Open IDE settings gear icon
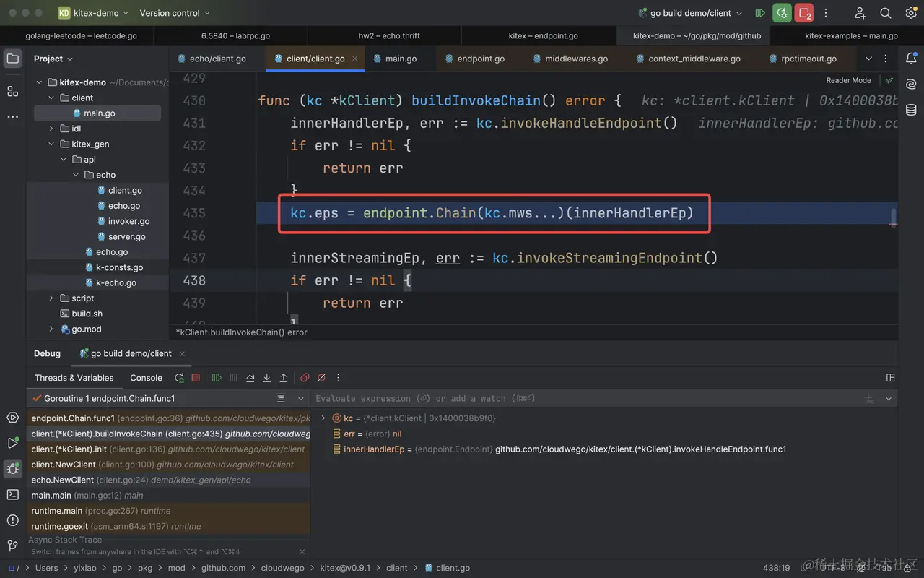Image resolution: width=924 pixels, height=578 pixels. click(x=911, y=13)
